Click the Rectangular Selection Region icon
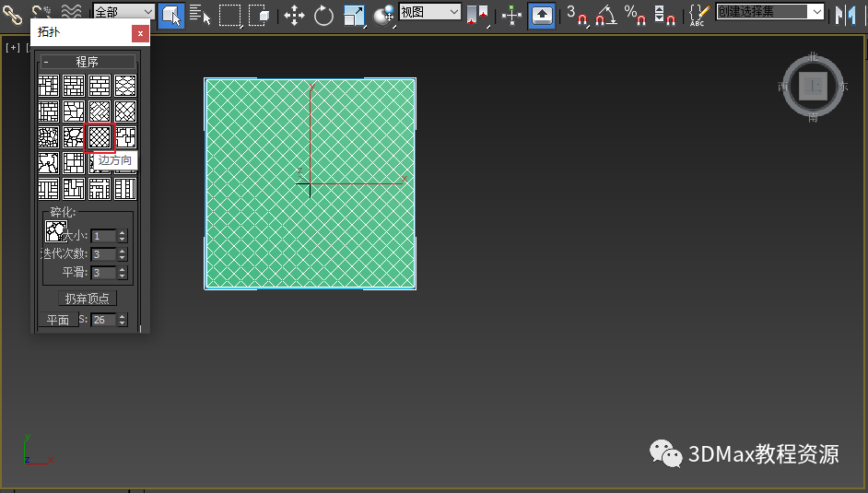The image size is (868, 493). coord(229,15)
